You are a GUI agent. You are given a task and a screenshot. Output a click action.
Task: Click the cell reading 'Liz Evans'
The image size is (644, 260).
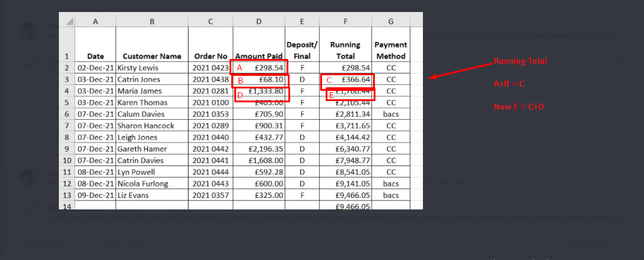[x=152, y=195]
